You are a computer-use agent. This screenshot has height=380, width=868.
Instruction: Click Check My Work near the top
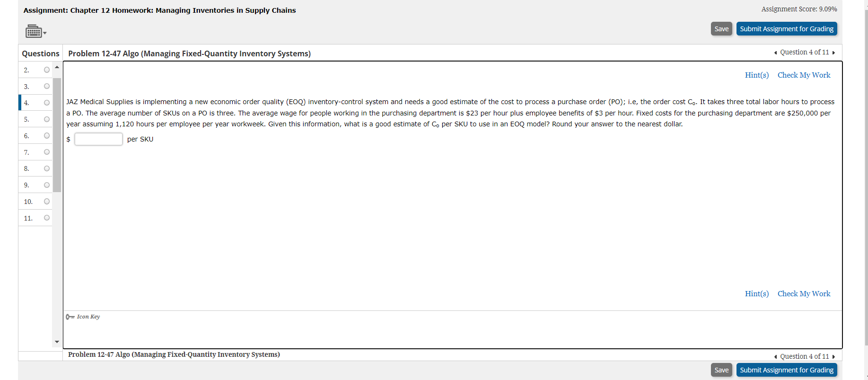pyautogui.click(x=804, y=75)
